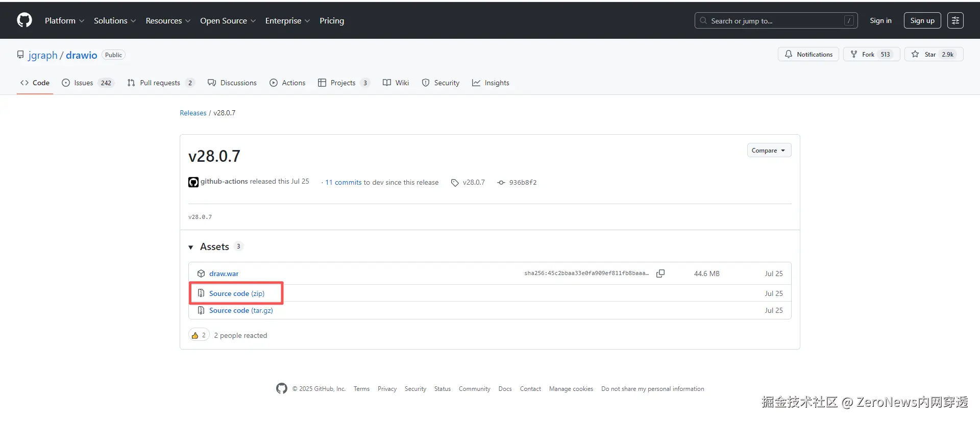Screen dimensions: 980x421
Task: Focus the Search or jump to field
Action: coord(776,20)
